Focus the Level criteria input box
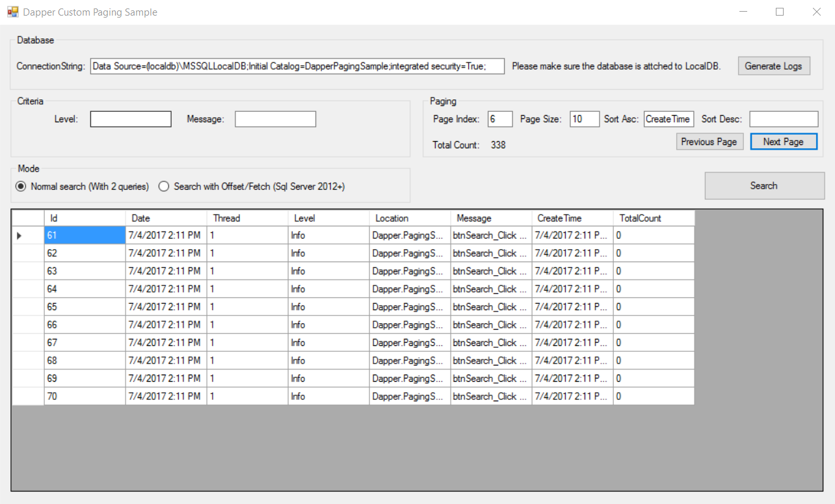Image resolution: width=835 pixels, height=504 pixels. (x=131, y=119)
